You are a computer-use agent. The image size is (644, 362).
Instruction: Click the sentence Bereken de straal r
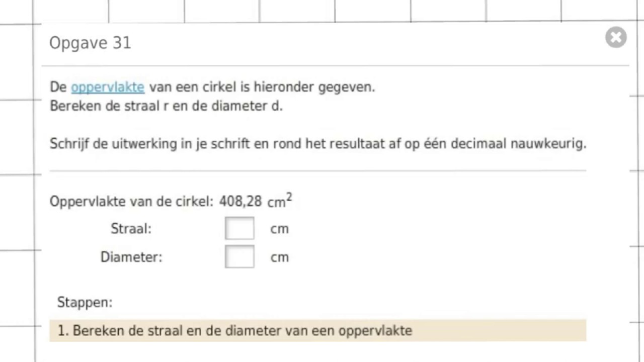tap(166, 107)
